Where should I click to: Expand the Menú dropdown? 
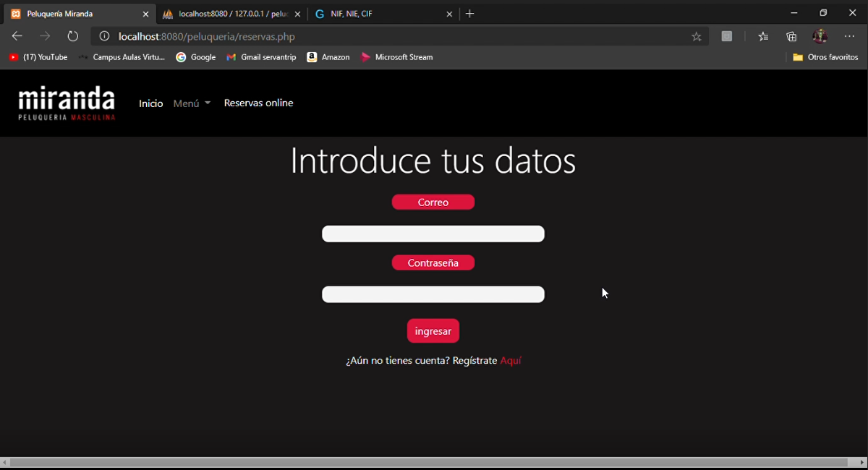192,103
